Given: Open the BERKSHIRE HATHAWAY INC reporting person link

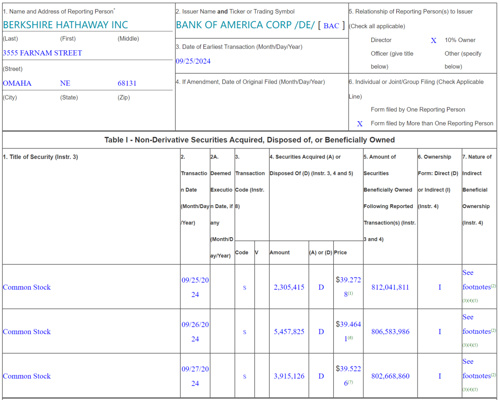Looking at the screenshot, I should click(x=65, y=25).
